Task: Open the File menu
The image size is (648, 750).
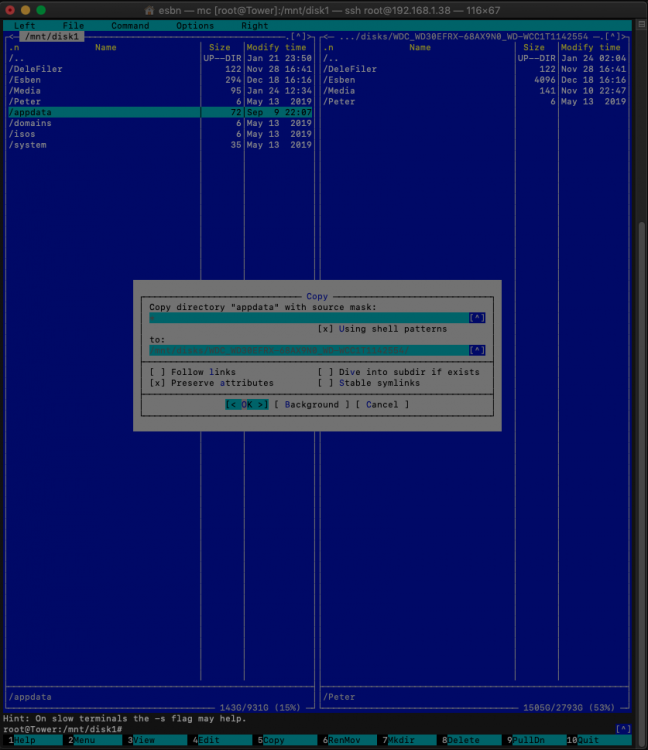Action: click(x=73, y=26)
